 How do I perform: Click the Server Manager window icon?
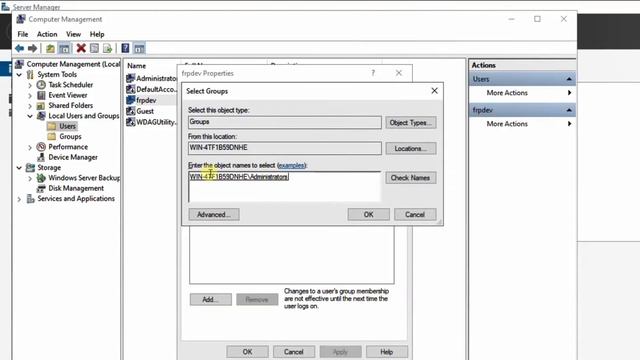point(5,6)
